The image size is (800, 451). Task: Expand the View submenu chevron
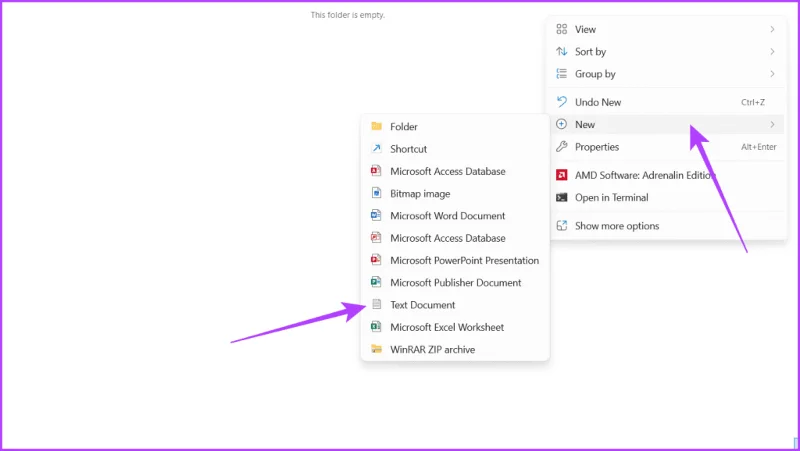772,29
